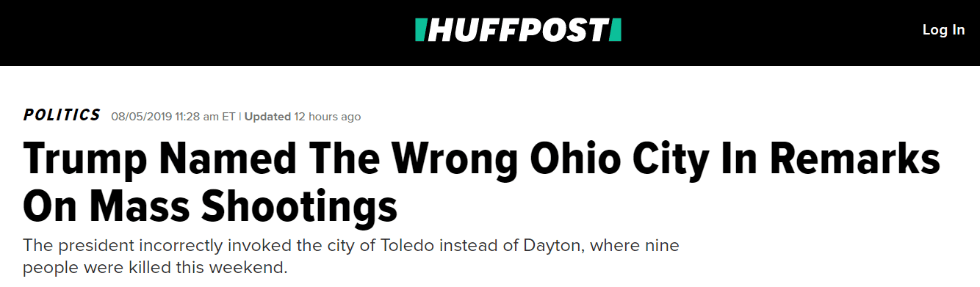
Task: Click the subheading line 'people were killed this weekend'
Action: tap(155, 266)
